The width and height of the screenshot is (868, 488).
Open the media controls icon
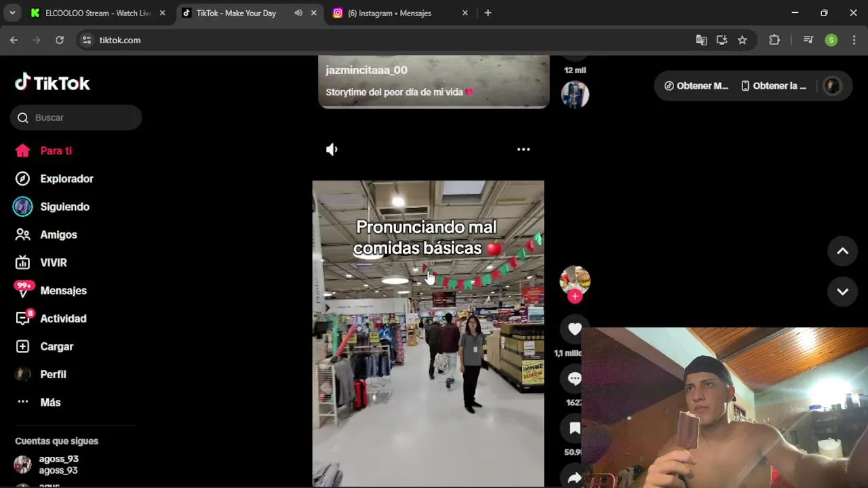pos(808,40)
